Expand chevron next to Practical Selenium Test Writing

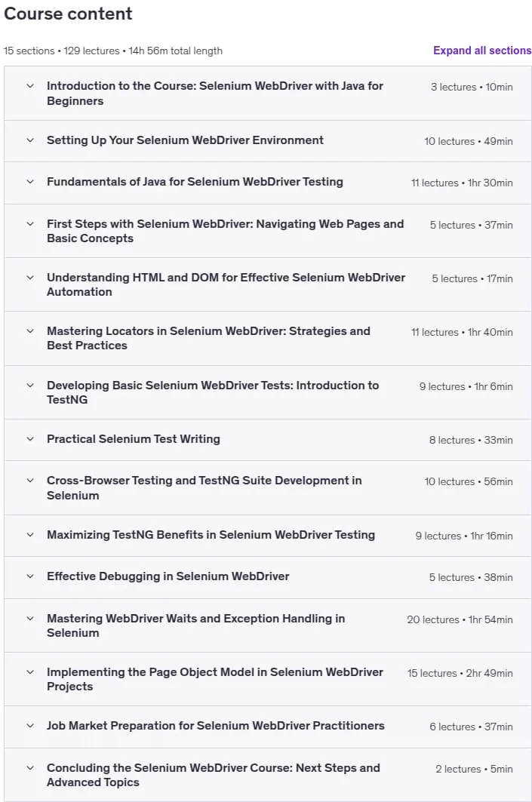30,439
